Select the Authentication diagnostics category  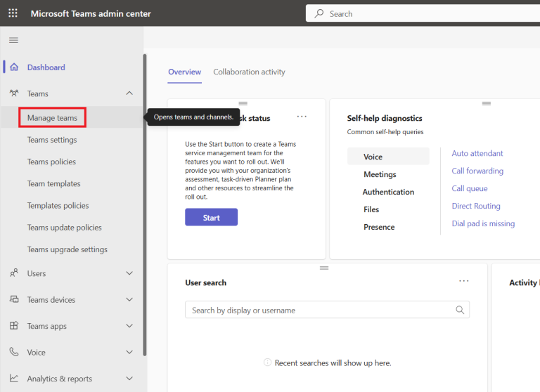tap(388, 192)
